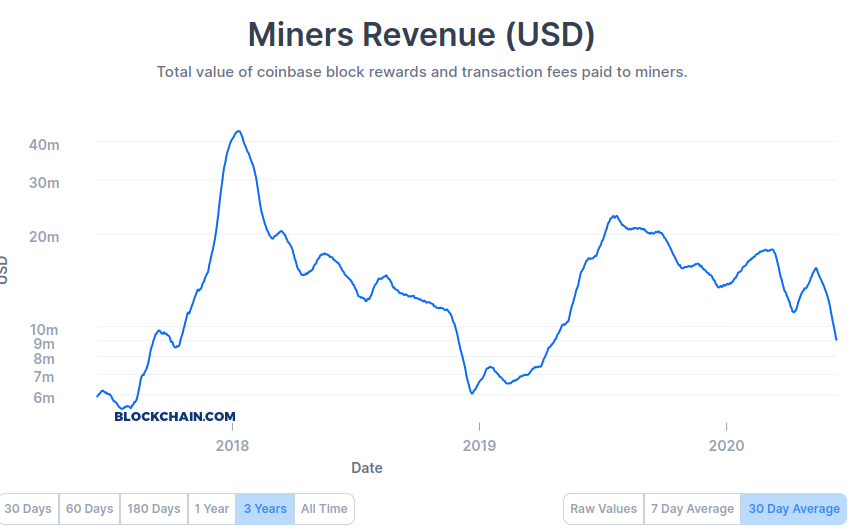Viewport: 866px width, 532px height.
Task: Click the BLOCKCHAIN.COM watermark logo
Action: coord(175,417)
